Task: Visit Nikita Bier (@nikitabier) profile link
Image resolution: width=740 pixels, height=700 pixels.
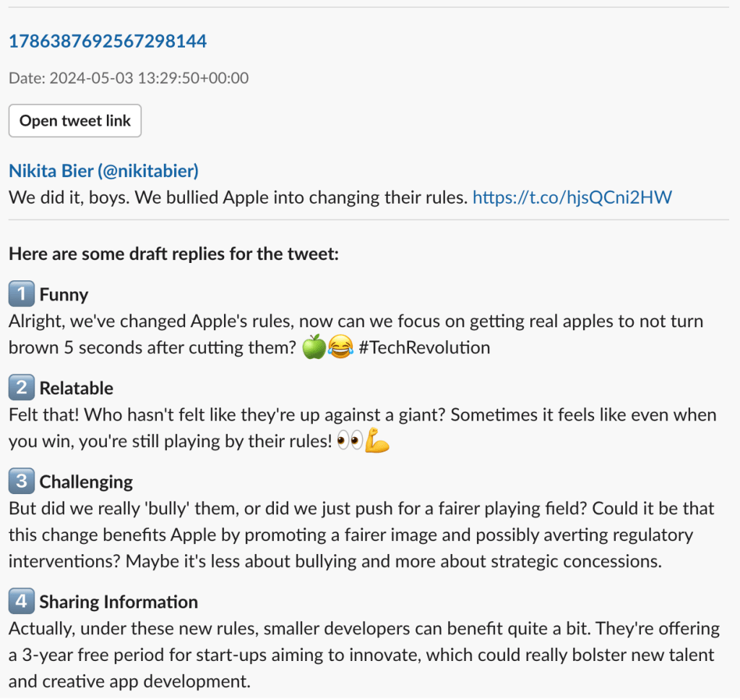Action: (103, 170)
